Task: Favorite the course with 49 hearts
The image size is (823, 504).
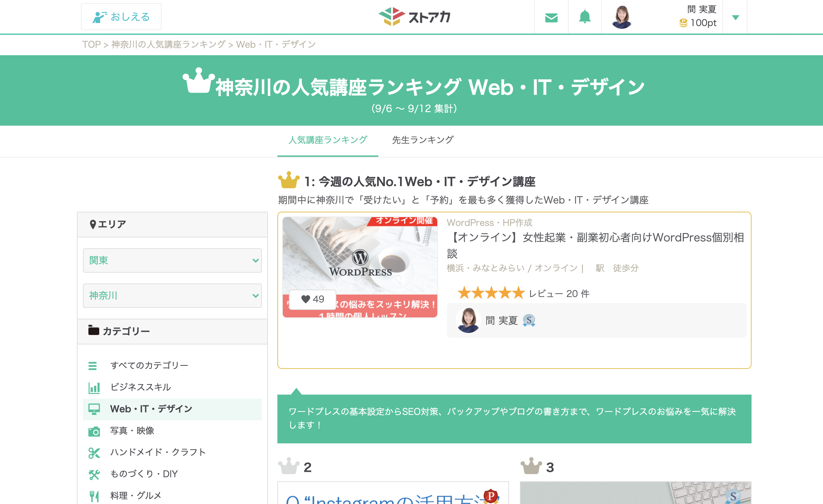Action: [x=313, y=299]
